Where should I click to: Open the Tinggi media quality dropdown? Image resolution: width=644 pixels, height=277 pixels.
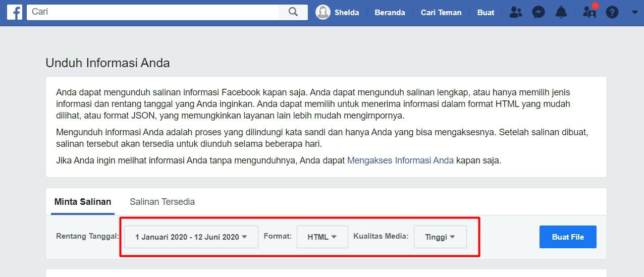click(x=440, y=237)
